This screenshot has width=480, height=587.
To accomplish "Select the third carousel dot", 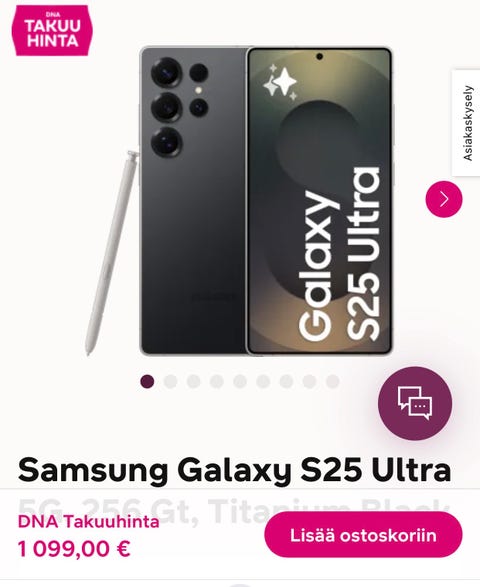I will [194, 381].
